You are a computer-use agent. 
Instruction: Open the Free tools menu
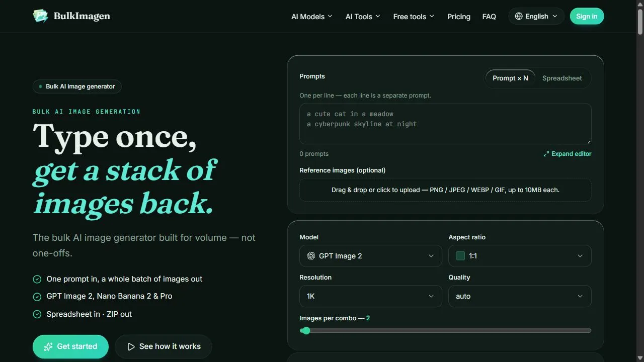click(414, 17)
